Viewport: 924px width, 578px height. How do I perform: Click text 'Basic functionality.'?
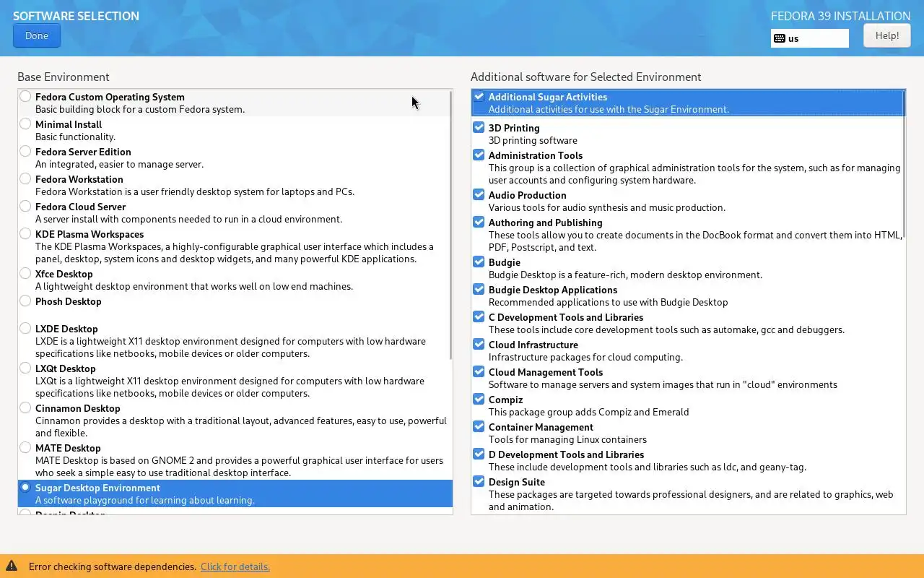tap(75, 137)
